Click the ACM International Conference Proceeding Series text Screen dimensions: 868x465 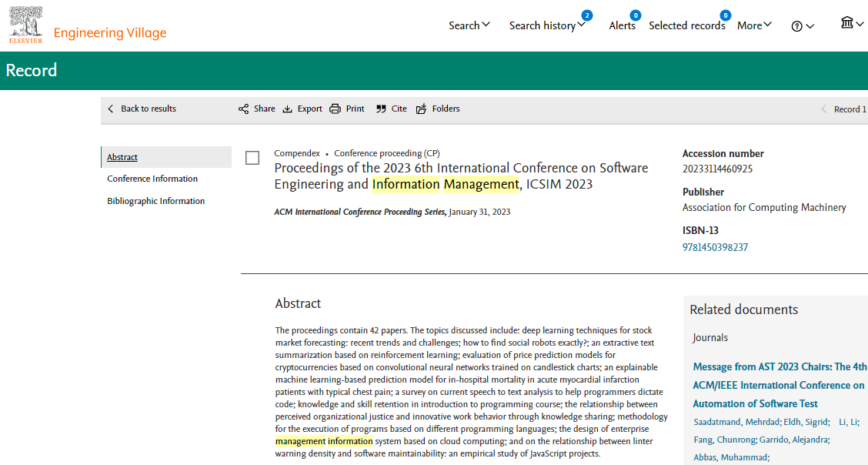[360, 212]
